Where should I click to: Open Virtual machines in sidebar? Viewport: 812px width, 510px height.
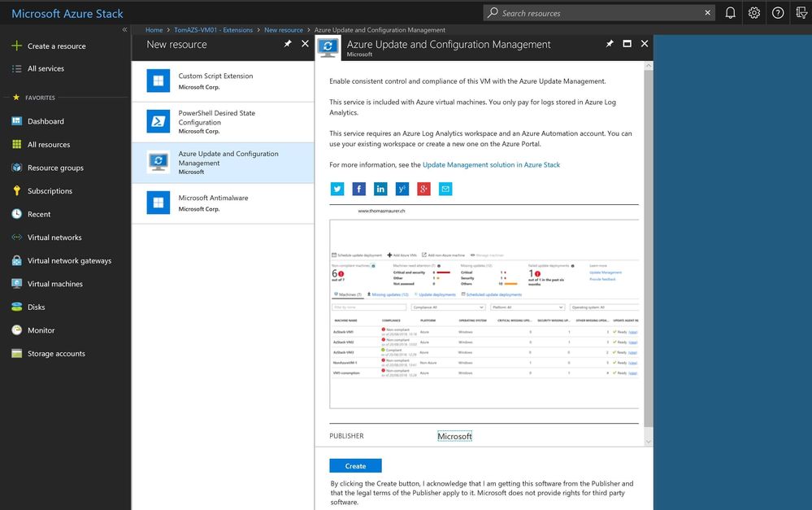pos(55,284)
